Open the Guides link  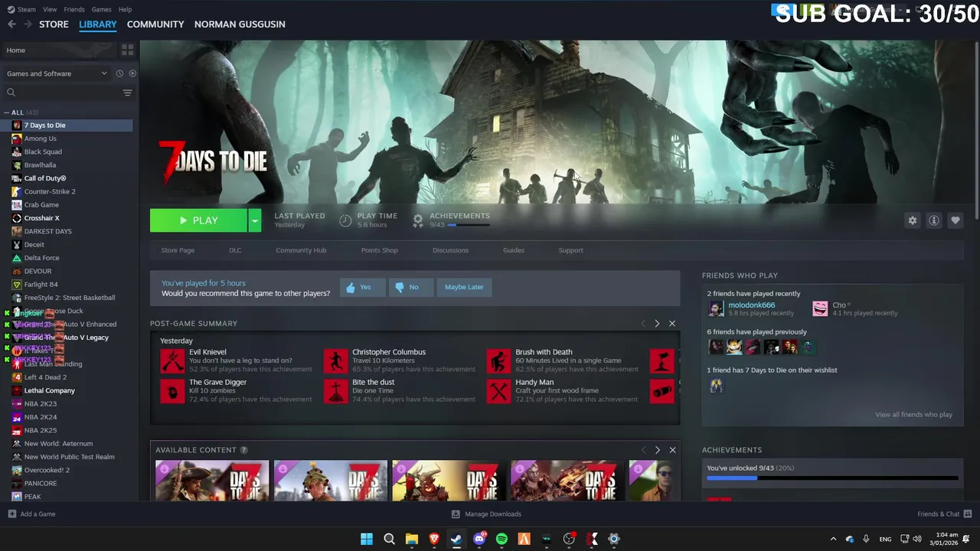[x=513, y=250]
